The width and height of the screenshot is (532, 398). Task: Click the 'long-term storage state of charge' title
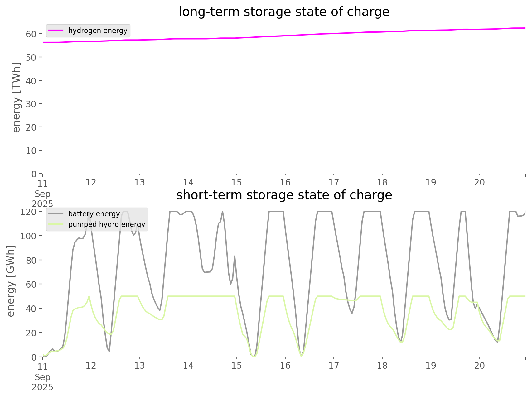[284, 12]
